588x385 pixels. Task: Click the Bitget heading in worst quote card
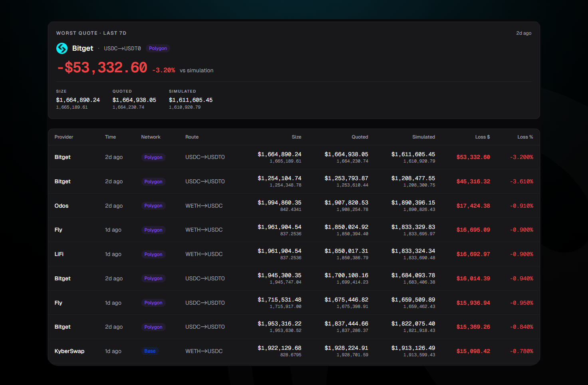pos(83,48)
